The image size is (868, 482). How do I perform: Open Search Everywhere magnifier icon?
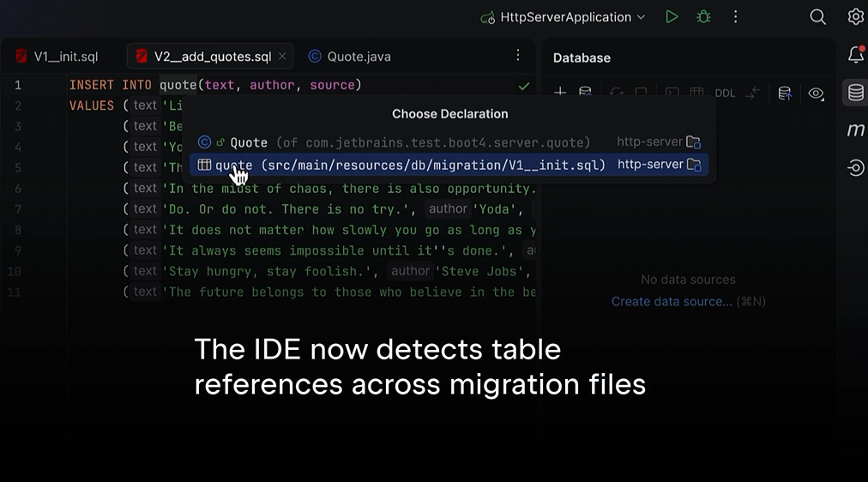817,17
